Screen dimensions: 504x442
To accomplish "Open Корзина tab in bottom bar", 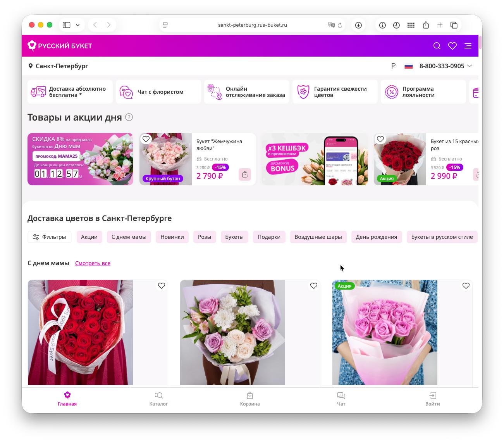I will [249, 399].
